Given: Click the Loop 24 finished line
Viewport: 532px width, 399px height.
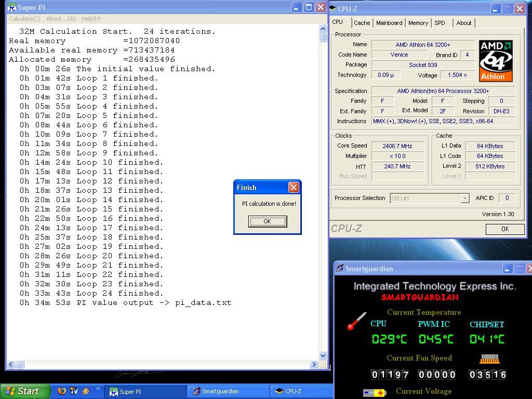Looking at the screenshot, I should 91,293.
